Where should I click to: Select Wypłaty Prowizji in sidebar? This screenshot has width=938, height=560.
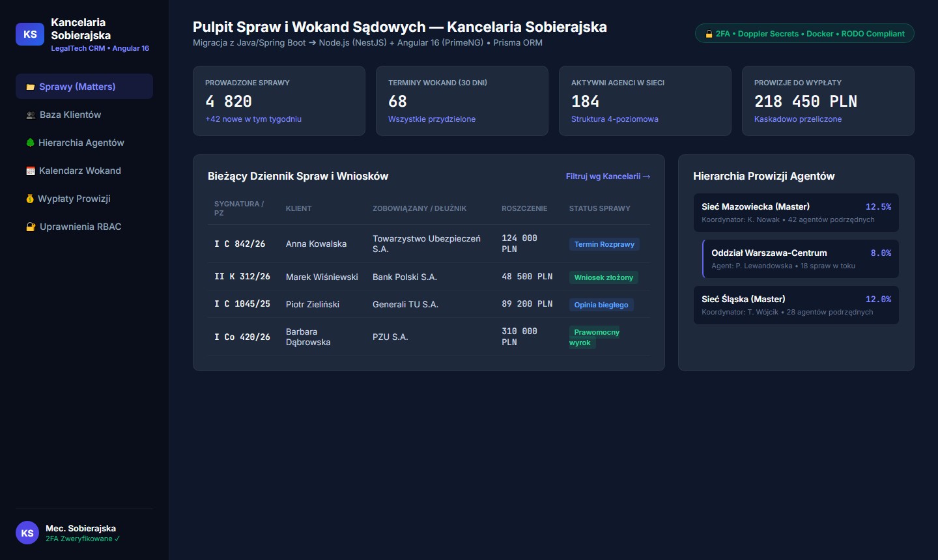point(84,199)
